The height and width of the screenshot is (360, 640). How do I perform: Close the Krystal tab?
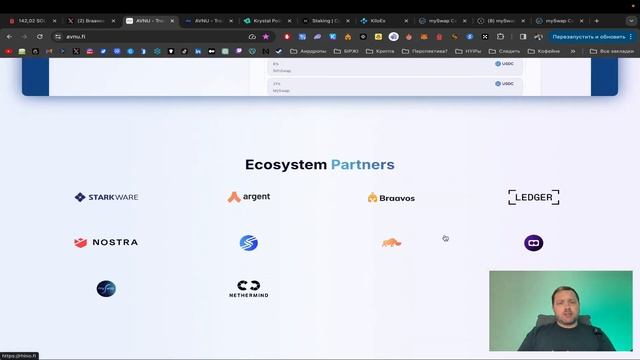pyautogui.click(x=289, y=21)
